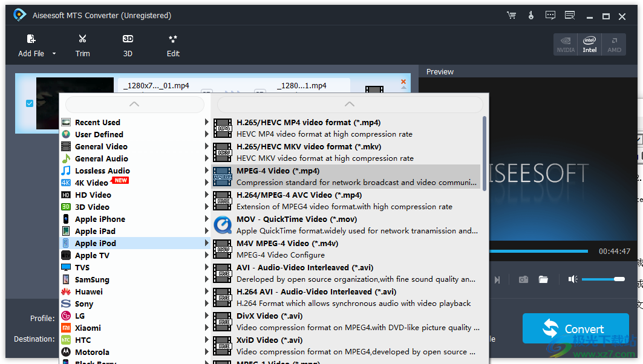Screen dimensions: 643x364
Task: Choose XviD Video (*.avi) format
Action: pos(345,346)
